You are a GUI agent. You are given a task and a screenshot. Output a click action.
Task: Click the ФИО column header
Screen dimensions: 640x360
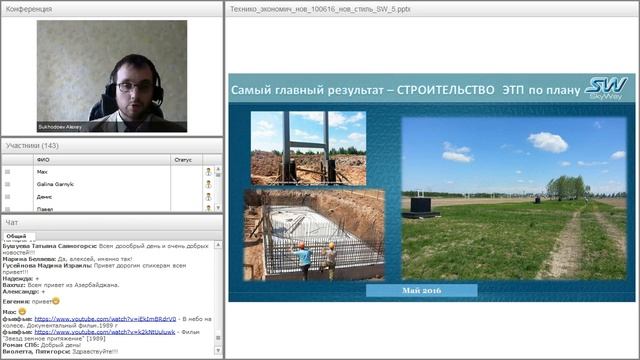tap(102, 160)
